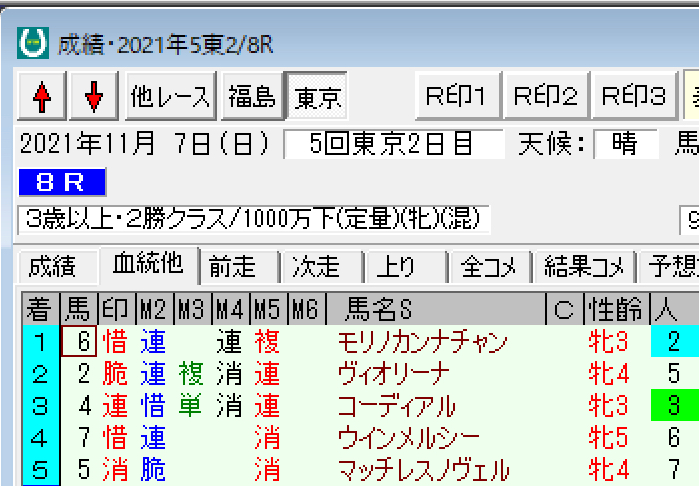The width and height of the screenshot is (699, 486).
Task: Click the date 2021年11月 7日(日)
Action: 145,144
